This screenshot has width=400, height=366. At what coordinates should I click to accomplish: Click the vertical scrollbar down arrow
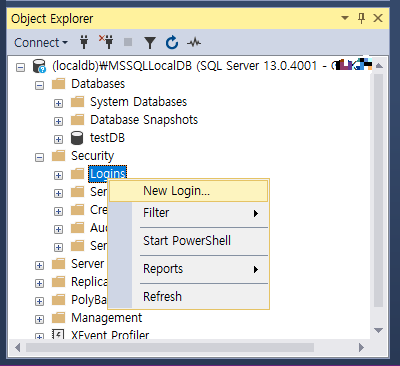click(x=379, y=330)
